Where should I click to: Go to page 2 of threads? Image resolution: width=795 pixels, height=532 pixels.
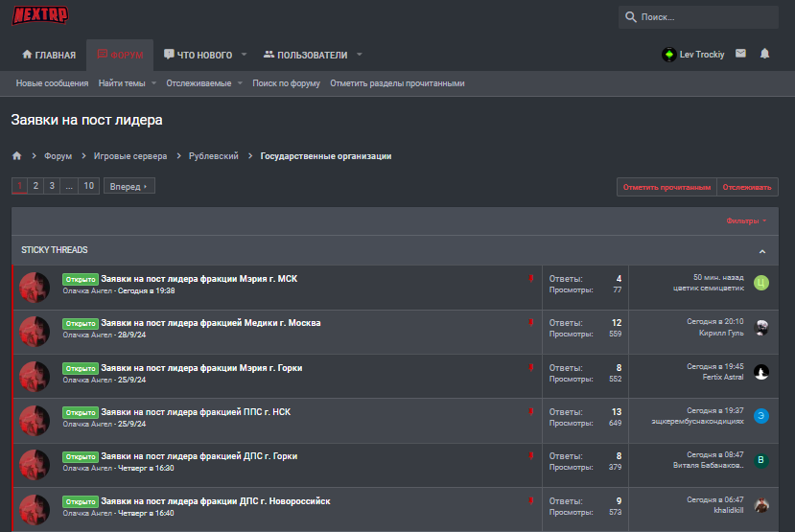point(35,186)
